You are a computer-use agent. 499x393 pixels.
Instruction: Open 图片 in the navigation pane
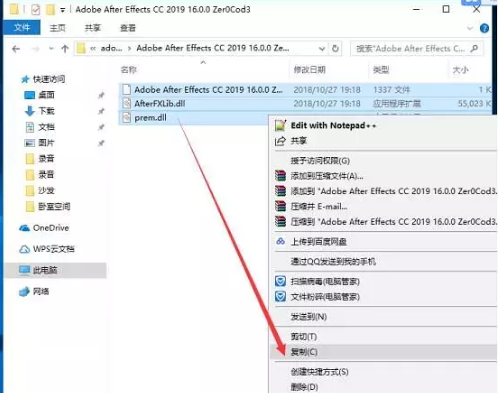pyautogui.click(x=46, y=143)
